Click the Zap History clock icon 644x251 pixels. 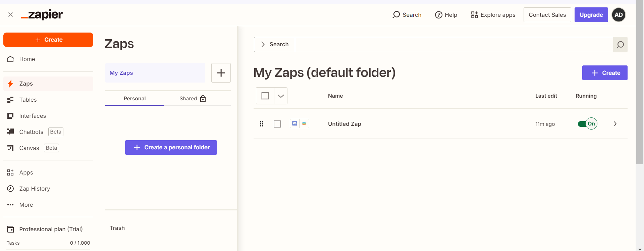click(x=11, y=189)
